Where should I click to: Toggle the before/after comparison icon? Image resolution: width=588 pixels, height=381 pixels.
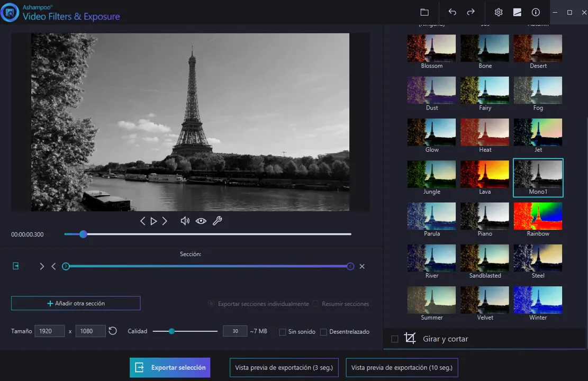[x=517, y=12]
